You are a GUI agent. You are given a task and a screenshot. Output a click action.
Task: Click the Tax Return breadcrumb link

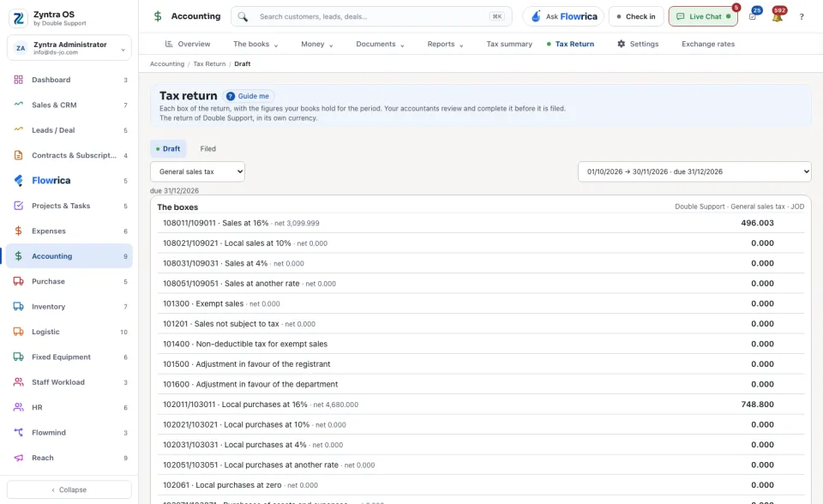[209, 64]
